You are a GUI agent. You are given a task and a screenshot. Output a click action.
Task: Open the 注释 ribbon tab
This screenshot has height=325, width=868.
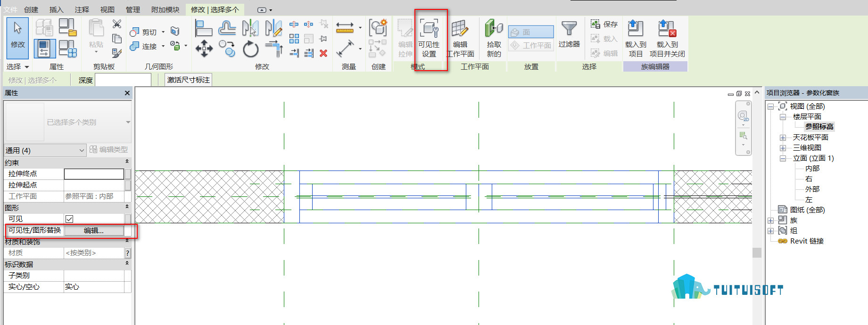pos(82,9)
